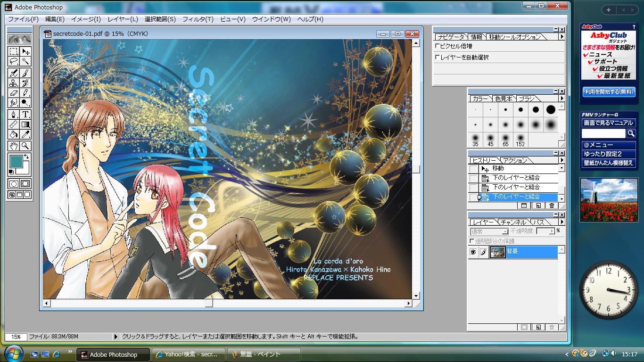Click the foreground color teal swatch

coord(16,161)
